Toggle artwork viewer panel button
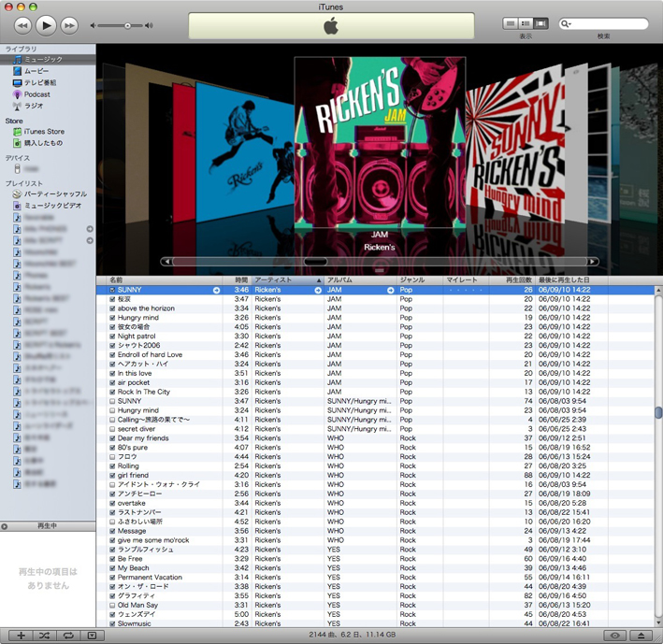The height and width of the screenshot is (644, 663). [93, 636]
